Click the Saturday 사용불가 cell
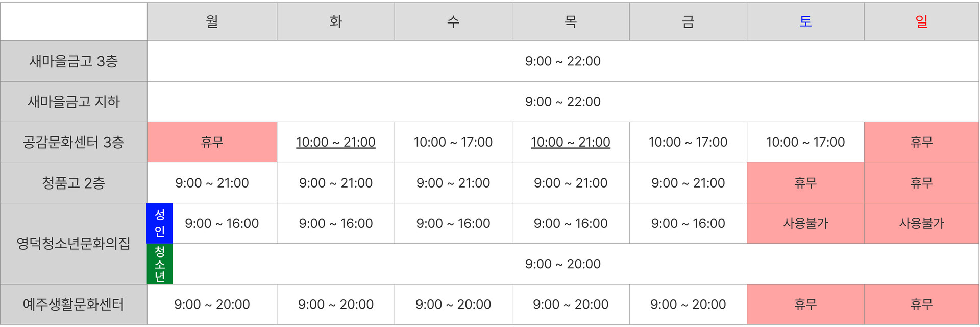 [805, 223]
